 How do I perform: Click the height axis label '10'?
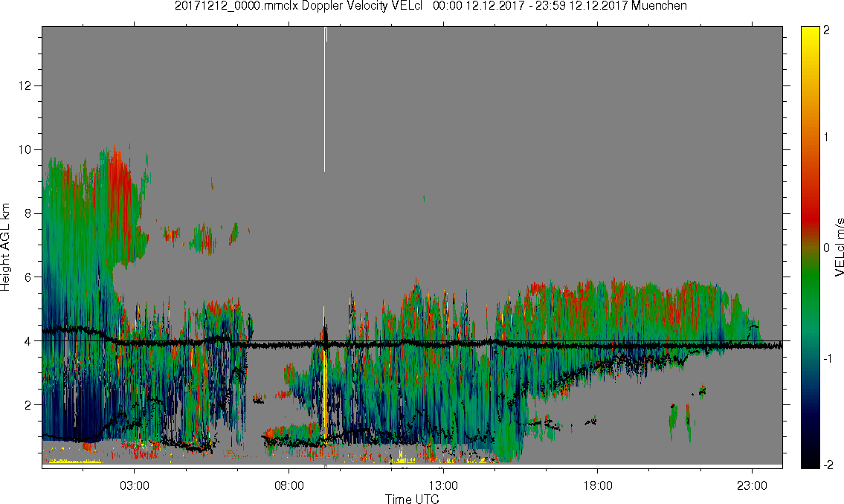(25, 149)
